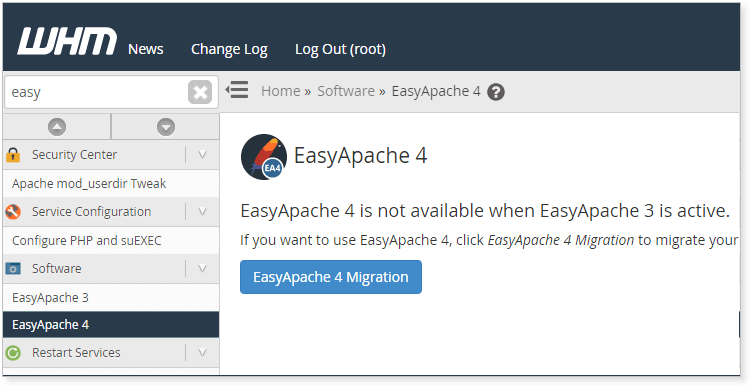This screenshot has height=387, width=751.
Task: Click the Restart Services green icon
Action: pyautogui.click(x=13, y=353)
